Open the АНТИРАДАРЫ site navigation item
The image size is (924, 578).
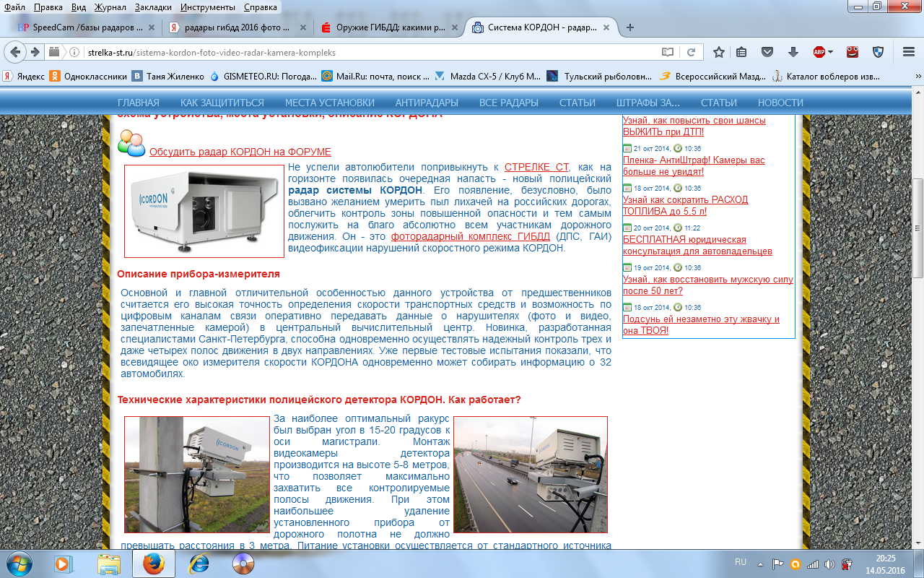pos(427,103)
